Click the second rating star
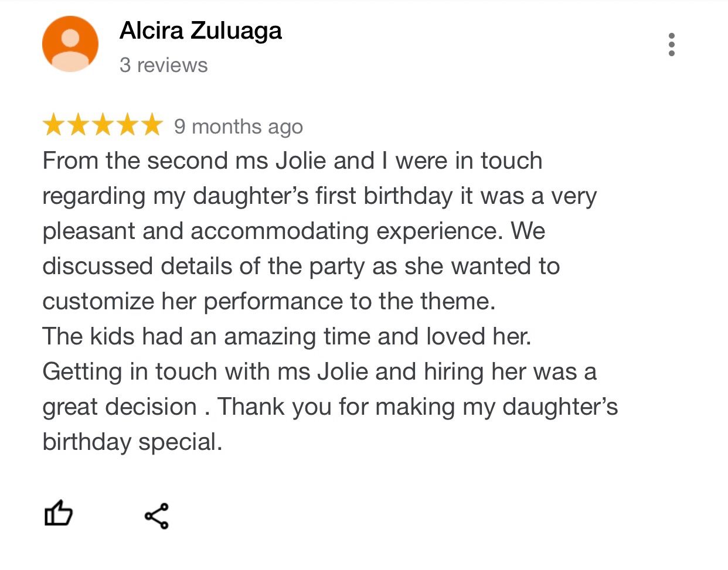This screenshot has width=728, height=570. coord(78,125)
